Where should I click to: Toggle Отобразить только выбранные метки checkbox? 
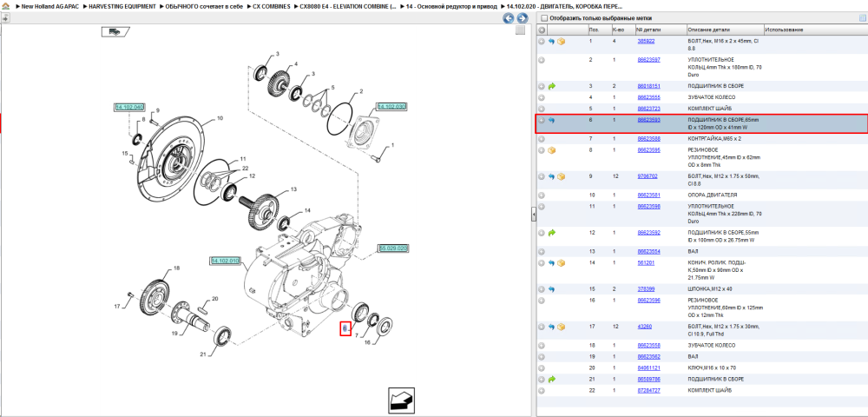tap(543, 17)
